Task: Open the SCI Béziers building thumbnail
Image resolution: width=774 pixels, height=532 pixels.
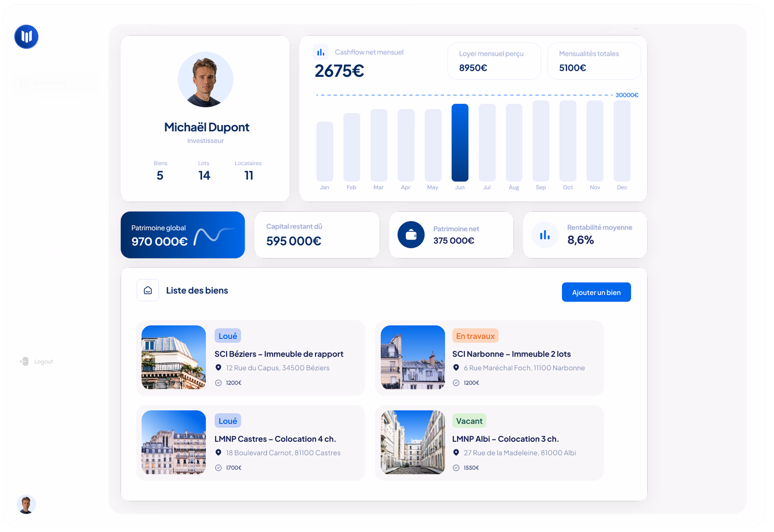Action: (x=174, y=357)
